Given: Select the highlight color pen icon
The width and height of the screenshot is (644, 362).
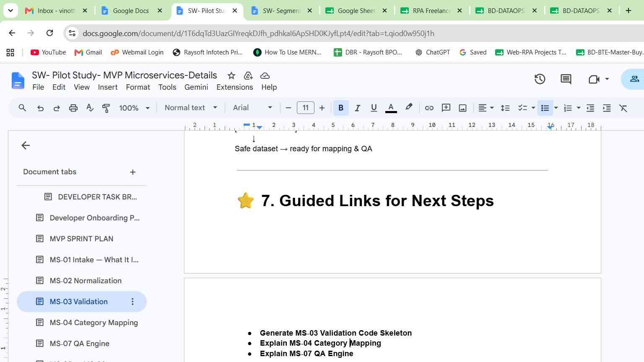Looking at the screenshot, I should pyautogui.click(x=408, y=108).
